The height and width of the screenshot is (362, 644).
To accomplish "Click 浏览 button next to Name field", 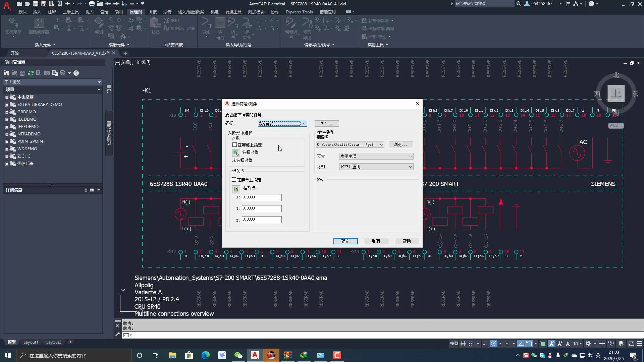I will (x=327, y=123).
